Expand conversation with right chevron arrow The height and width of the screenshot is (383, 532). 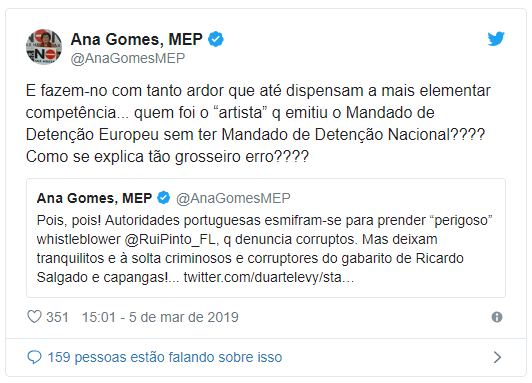pos(497,357)
